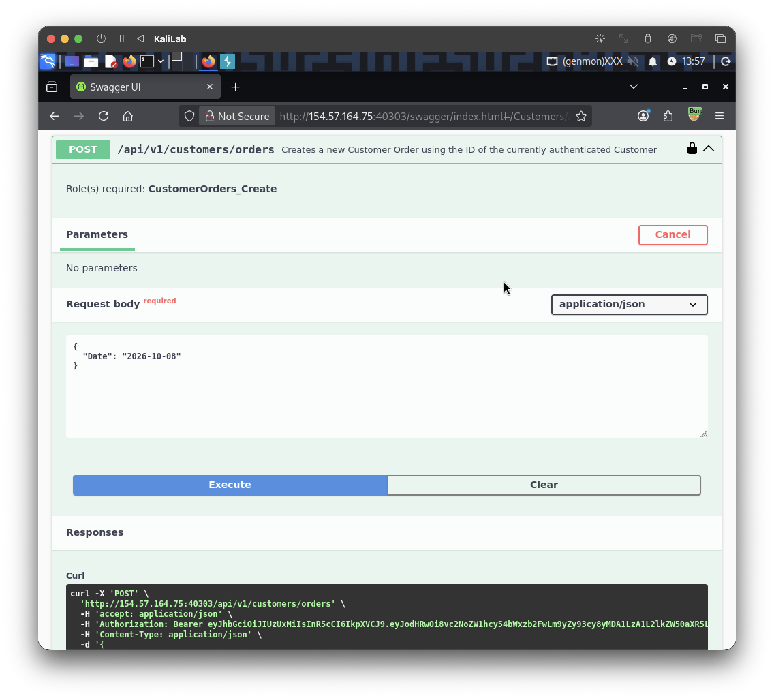The image size is (774, 700).
Task: Click the tracking protection shield icon
Action: click(189, 116)
